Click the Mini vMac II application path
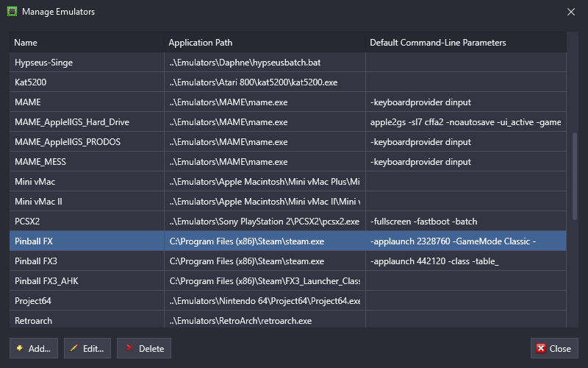The height and width of the screenshot is (368, 588). coord(265,202)
